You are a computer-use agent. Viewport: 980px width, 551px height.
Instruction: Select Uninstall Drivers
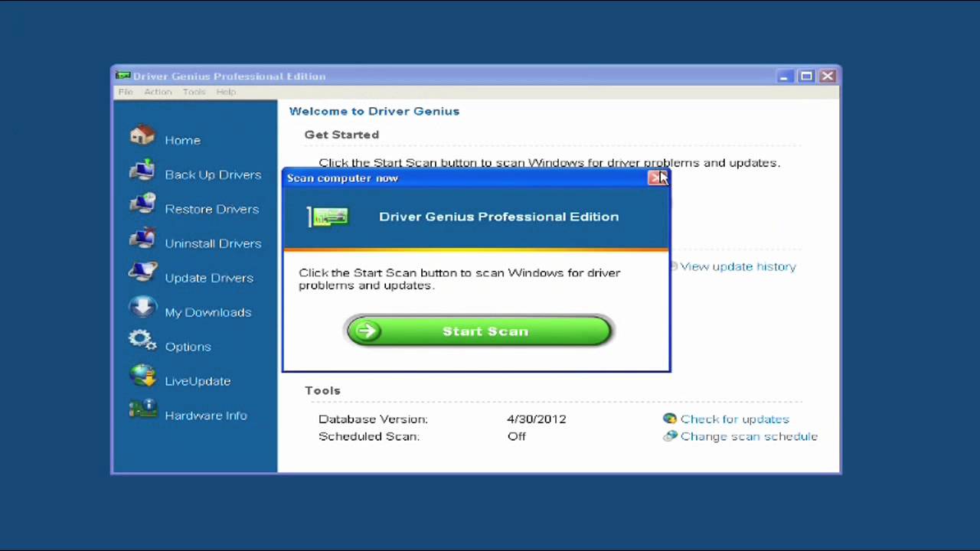(213, 243)
